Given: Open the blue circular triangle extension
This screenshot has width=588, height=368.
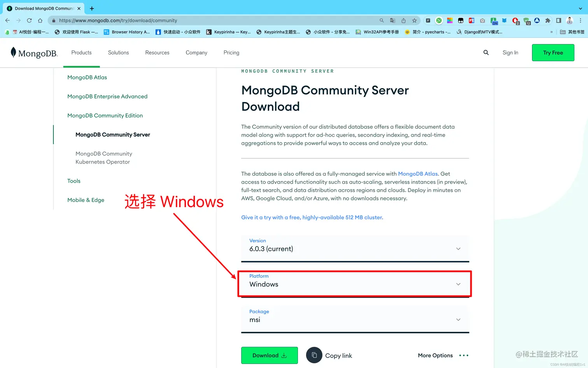Looking at the screenshot, I should tap(537, 20).
